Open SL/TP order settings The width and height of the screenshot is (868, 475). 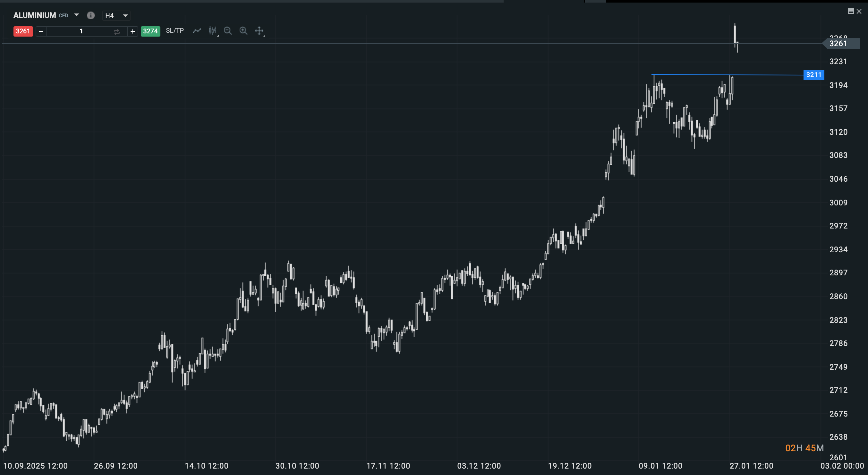point(174,31)
